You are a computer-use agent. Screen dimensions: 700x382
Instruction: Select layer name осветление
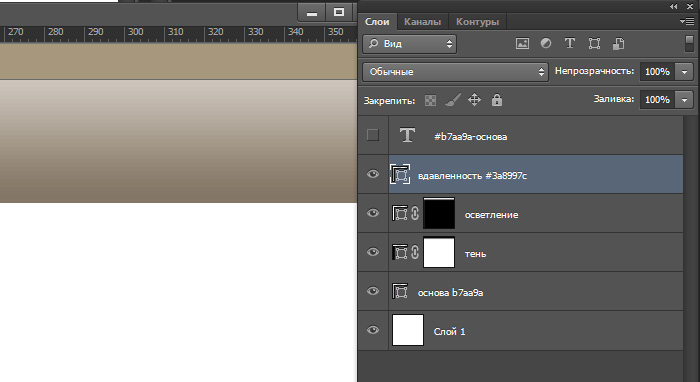(492, 215)
